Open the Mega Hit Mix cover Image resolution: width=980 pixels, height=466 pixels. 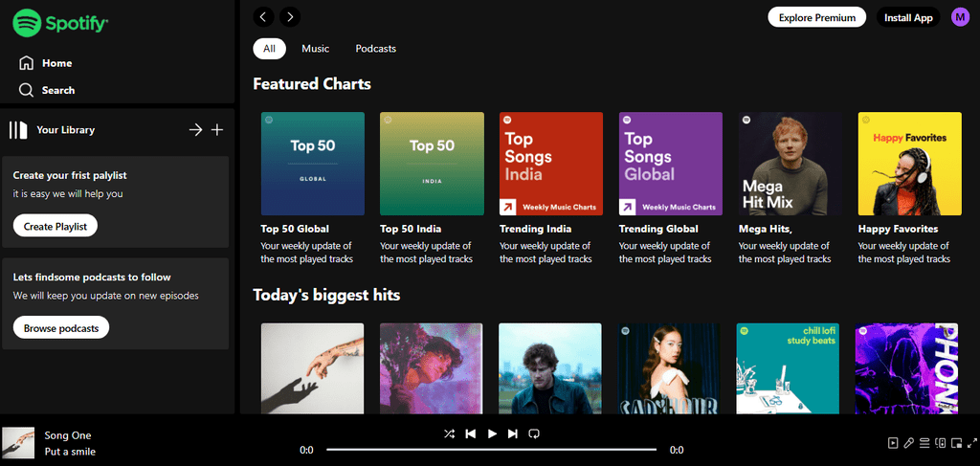coord(790,164)
